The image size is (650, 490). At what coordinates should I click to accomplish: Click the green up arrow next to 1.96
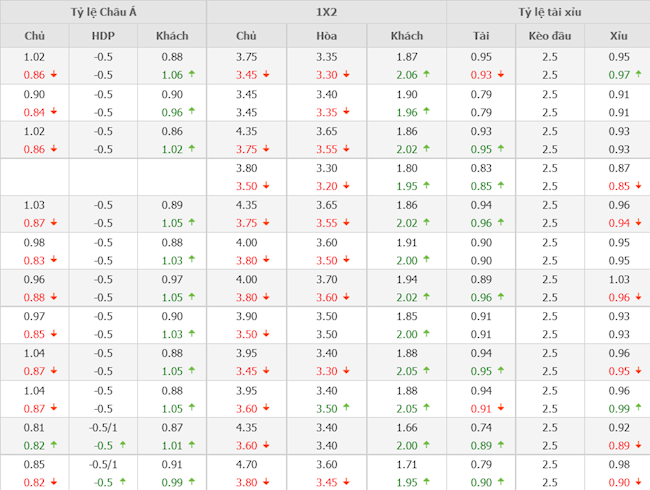click(x=426, y=112)
